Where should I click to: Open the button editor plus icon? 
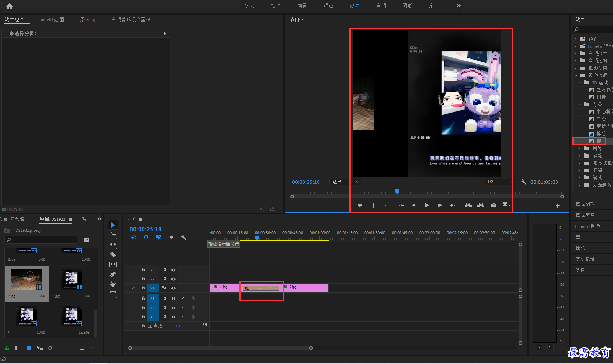[x=557, y=206]
